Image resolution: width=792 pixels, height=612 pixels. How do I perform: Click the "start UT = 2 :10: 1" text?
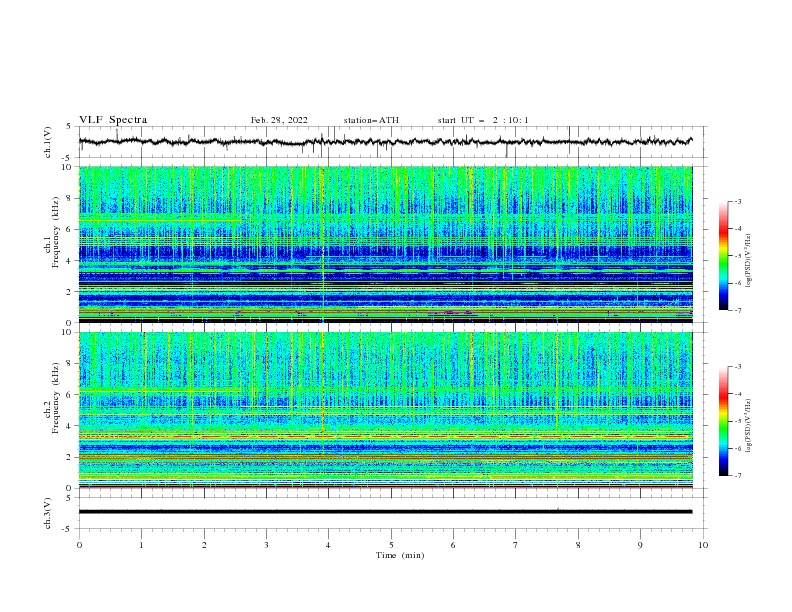(x=483, y=120)
